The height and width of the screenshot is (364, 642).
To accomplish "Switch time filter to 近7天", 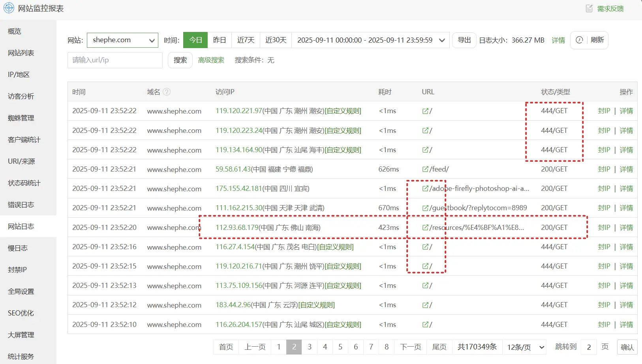I will click(246, 40).
